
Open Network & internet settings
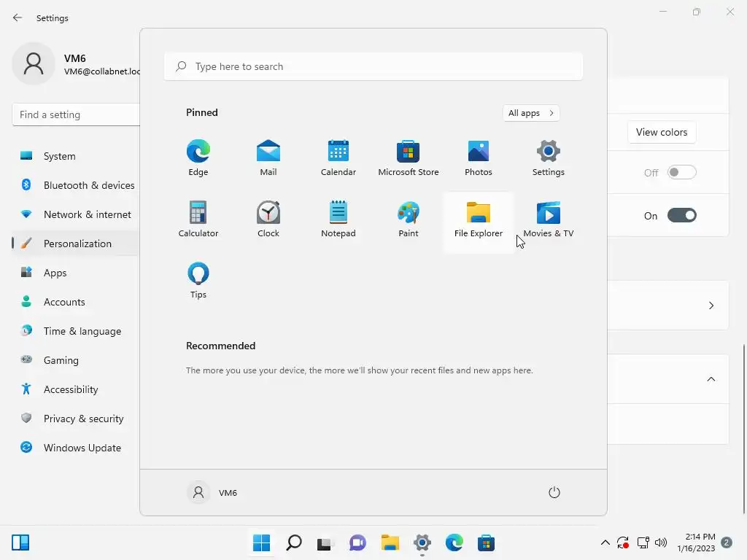click(x=76, y=214)
